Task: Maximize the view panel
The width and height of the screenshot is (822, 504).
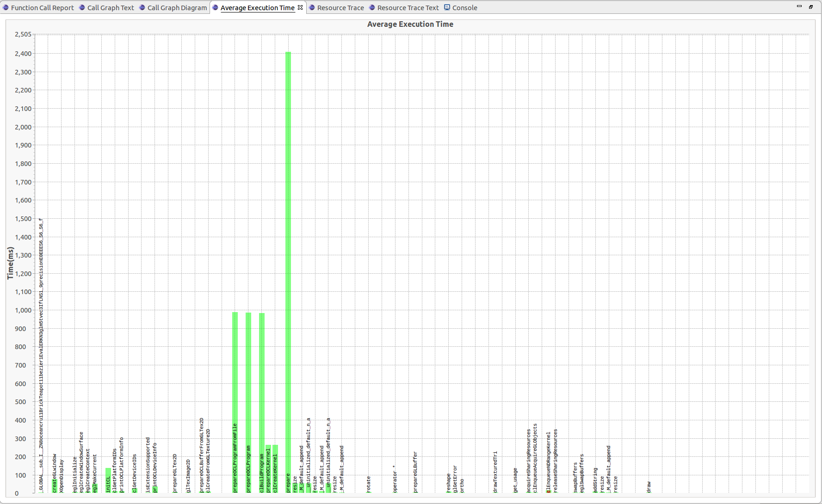Action: coord(811,6)
